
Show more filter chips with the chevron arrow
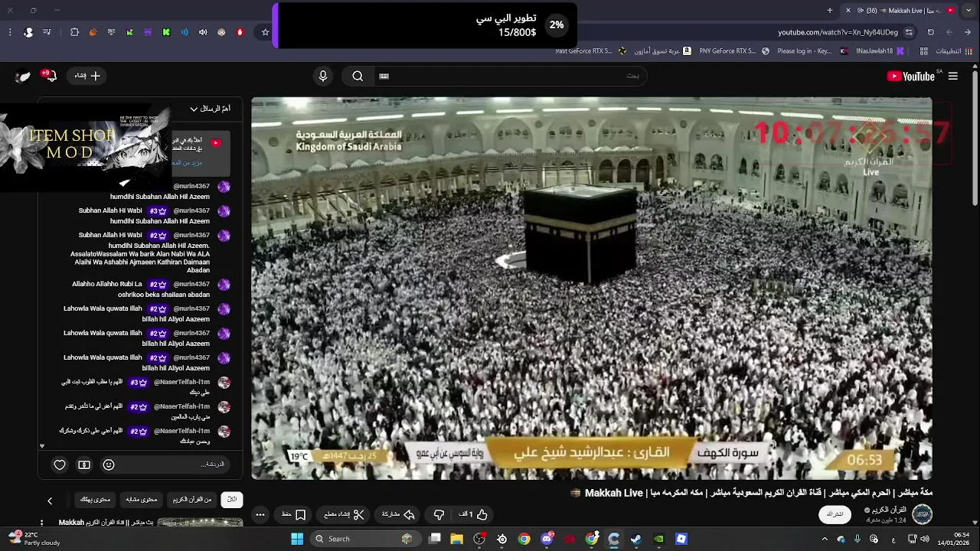(x=50, y=500)
